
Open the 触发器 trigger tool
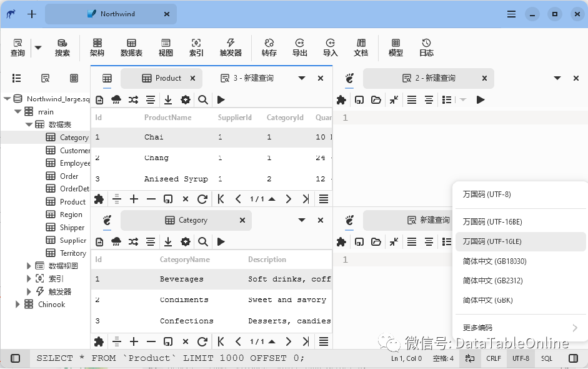click(231, 48)
